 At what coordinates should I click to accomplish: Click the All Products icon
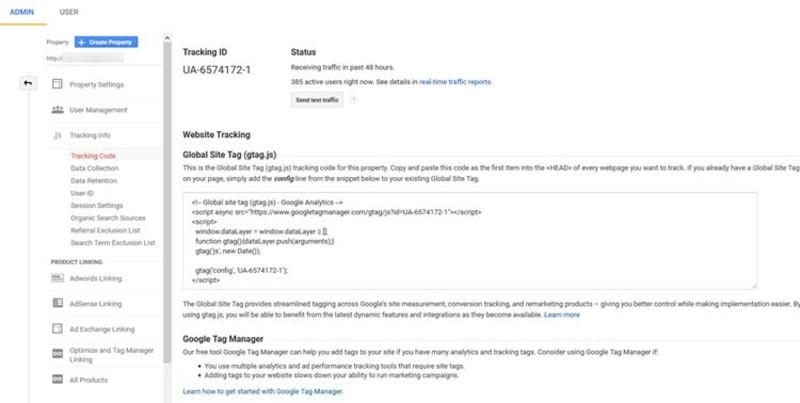click(x=57, y=380)
